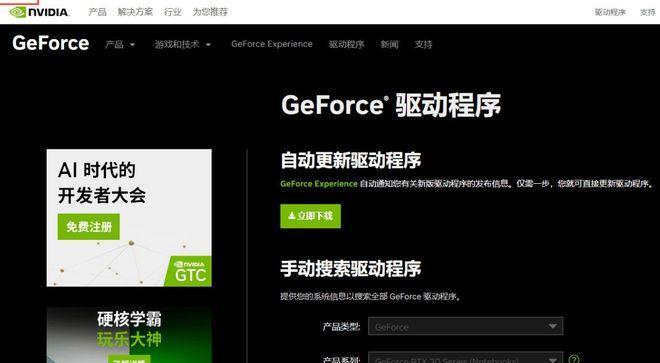Image resolution: width=660 pixels, height=363 pixels.
Task: Open the 解决方案 top menu
Action: click(x=135, y=12)
